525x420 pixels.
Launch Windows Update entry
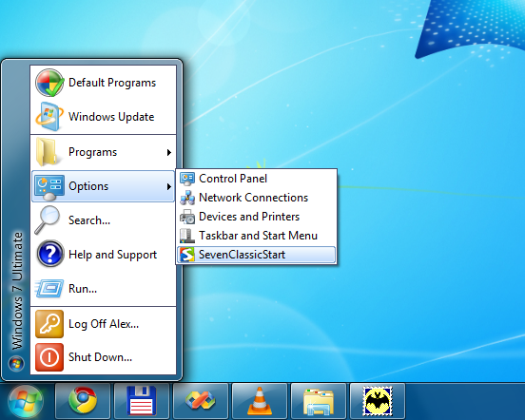[x=103, y=117]
